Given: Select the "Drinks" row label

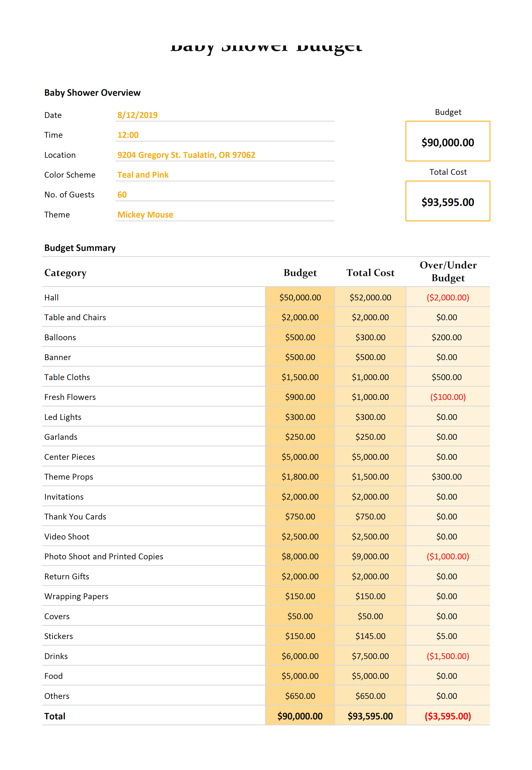Looking at the screenshot, I should coord(56,656).
